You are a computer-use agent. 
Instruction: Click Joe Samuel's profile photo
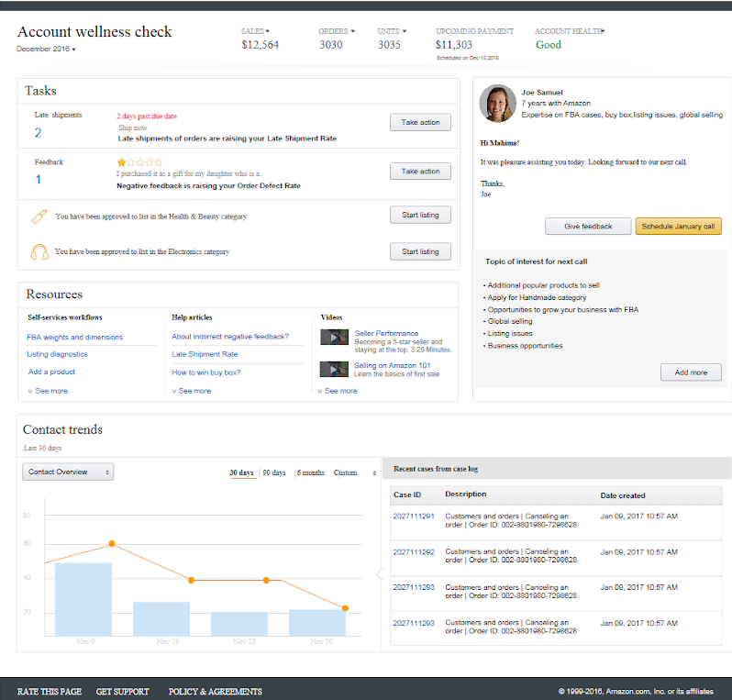498,103
